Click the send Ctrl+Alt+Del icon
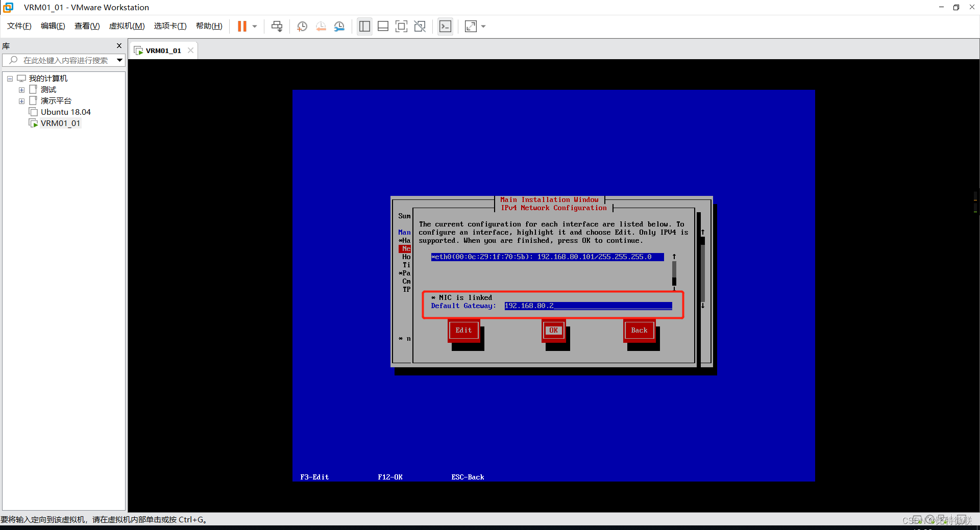 coord(277,27)
